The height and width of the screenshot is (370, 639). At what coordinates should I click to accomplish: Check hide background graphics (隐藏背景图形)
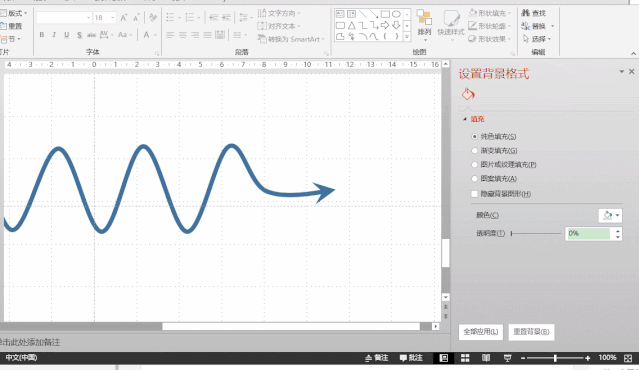pyautogui.click(x=474, y=194)
